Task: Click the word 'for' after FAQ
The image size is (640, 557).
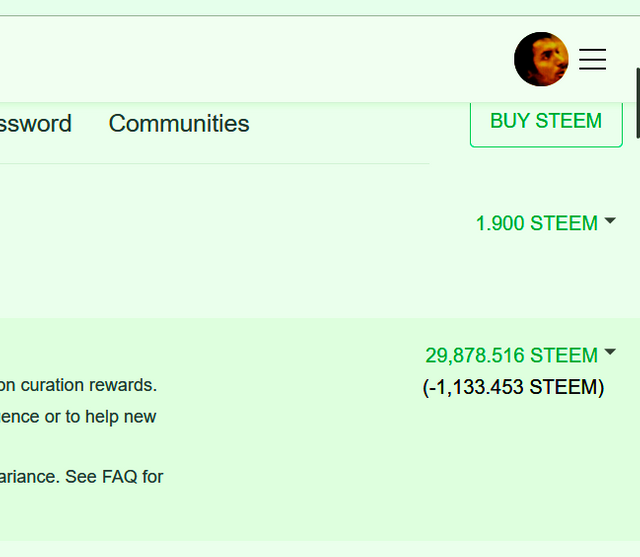Action: point(153,476)
